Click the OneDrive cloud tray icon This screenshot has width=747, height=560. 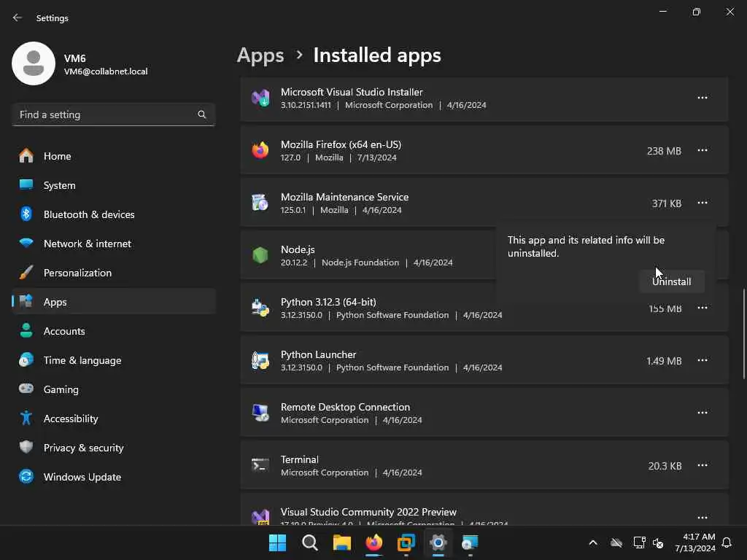point(616,542)
